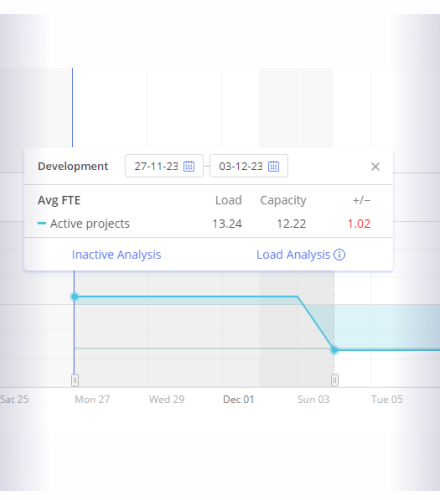Image resolution: width=440 pixels, height=500 pixels.
Task: Select the Dec 01 axis label
Action: (x=238, y=399)
